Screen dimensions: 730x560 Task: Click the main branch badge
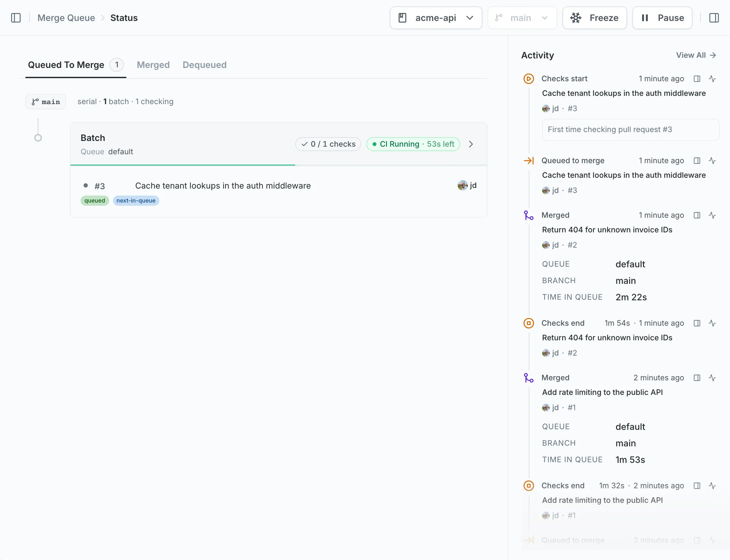pos(46,102)
